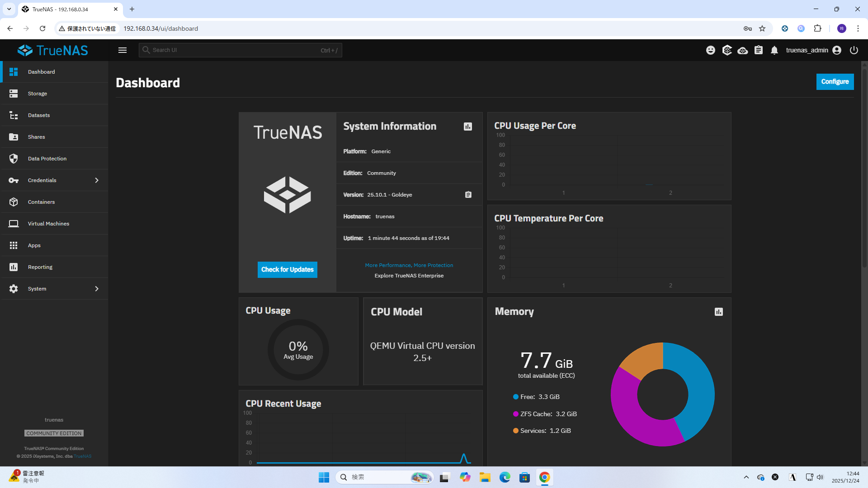Expand the System submenu chevron

(x=97, y=289)
